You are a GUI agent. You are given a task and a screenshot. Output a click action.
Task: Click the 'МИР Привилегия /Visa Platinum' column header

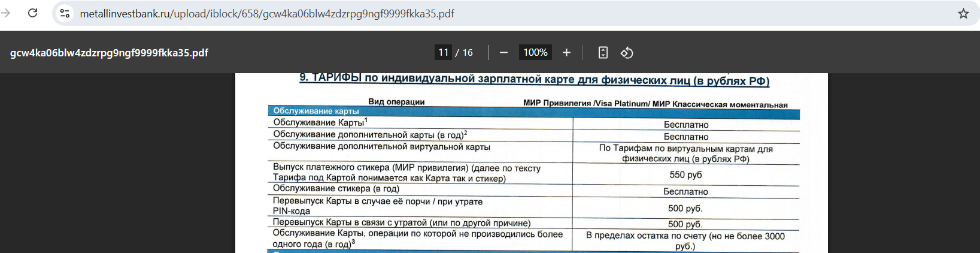656,104
